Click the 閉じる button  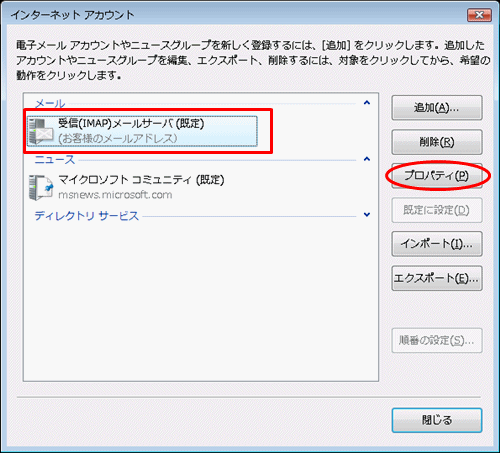[437, 420]
